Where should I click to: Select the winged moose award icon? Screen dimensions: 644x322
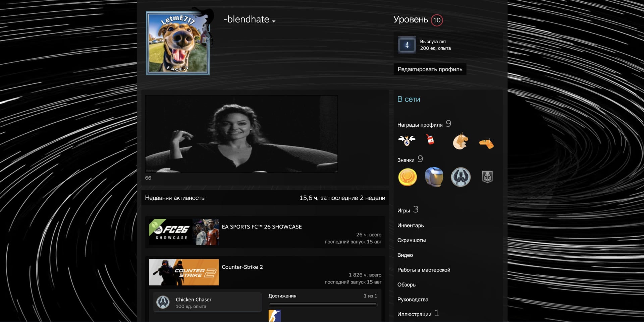407,140
